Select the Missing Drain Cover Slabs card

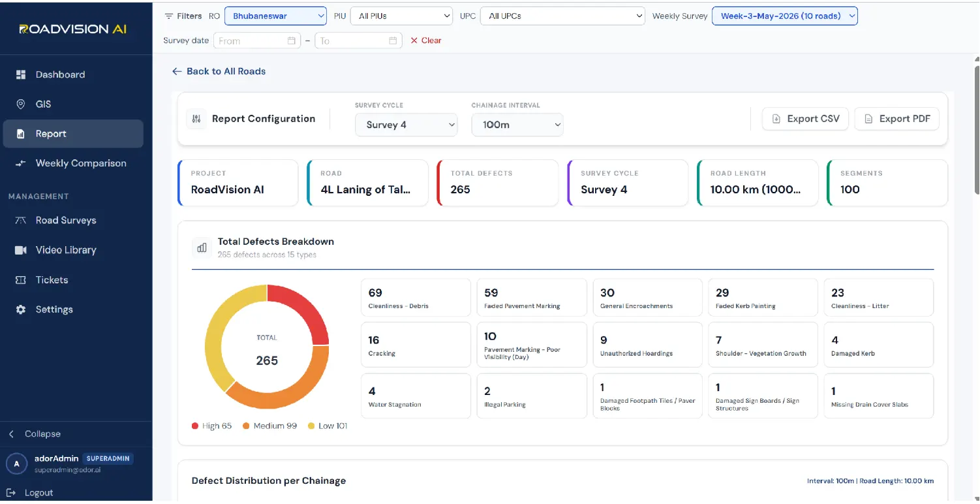(879, 396)
